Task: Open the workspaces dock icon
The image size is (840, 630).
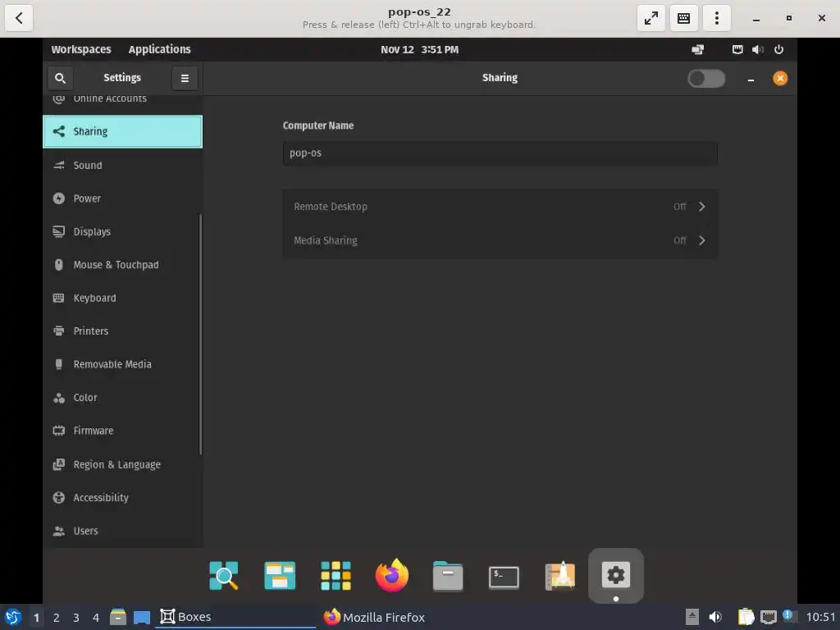Action: (280, 575)
